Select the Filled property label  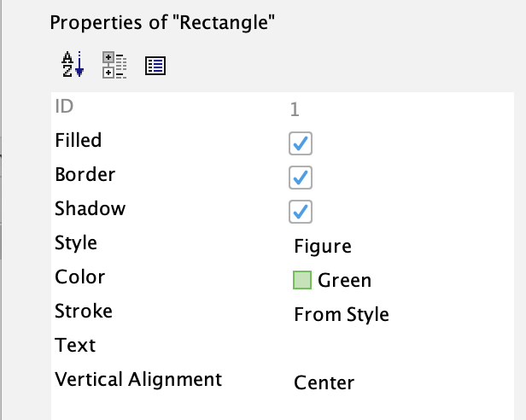click(79, 140)
